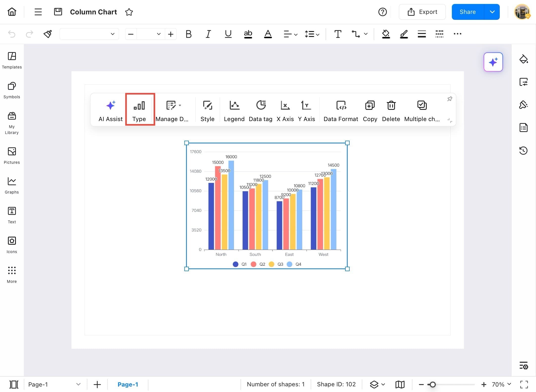Delete the selected chart
Viewport: 536px width, 392px height.
click(x=391, y=110)
